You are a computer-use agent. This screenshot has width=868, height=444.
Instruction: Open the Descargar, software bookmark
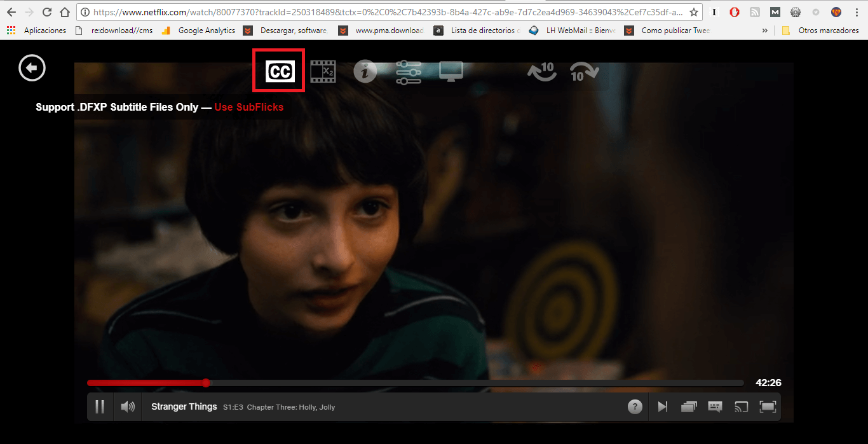[x=286, y=31]
